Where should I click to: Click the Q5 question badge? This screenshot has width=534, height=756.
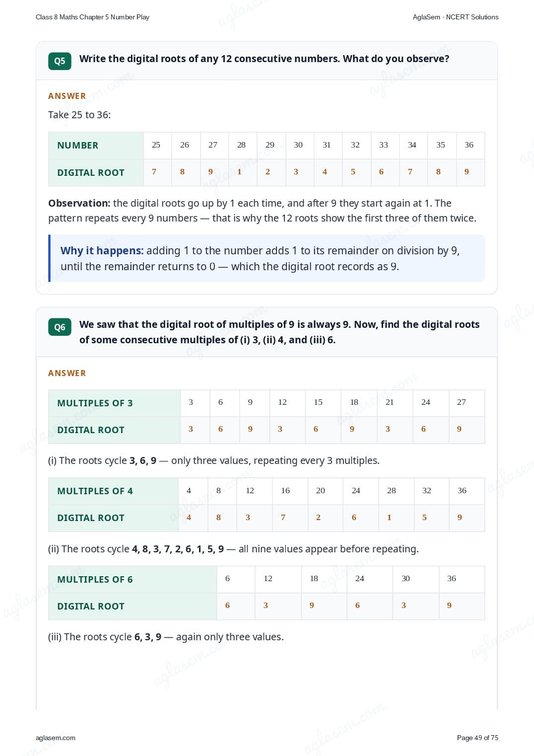(x=60, y=61)
